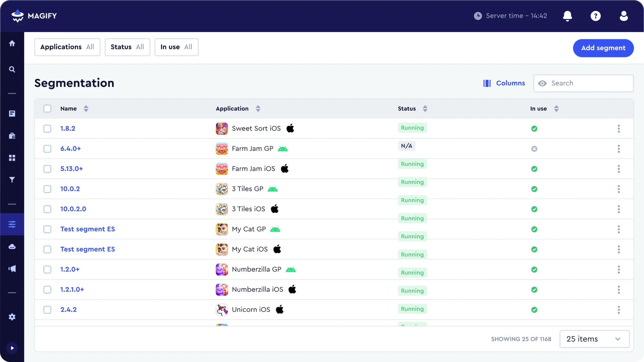Viewport: 644px width, 362px height.
Task: Select the search icon in the sidebar
Action: 12,69
